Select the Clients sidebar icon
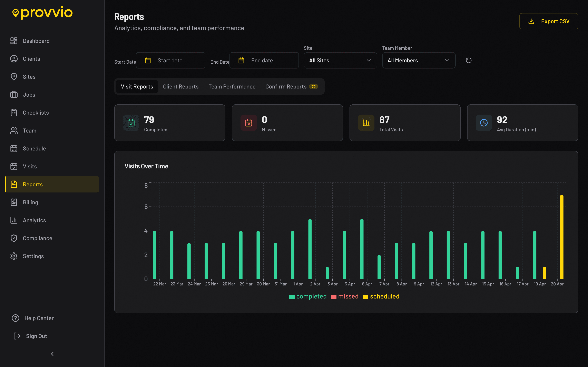 tap(14, 59)
